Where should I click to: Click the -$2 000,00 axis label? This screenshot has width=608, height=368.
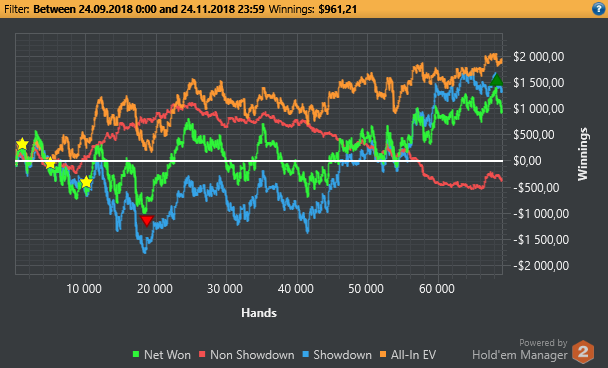[x=541, y=266]
